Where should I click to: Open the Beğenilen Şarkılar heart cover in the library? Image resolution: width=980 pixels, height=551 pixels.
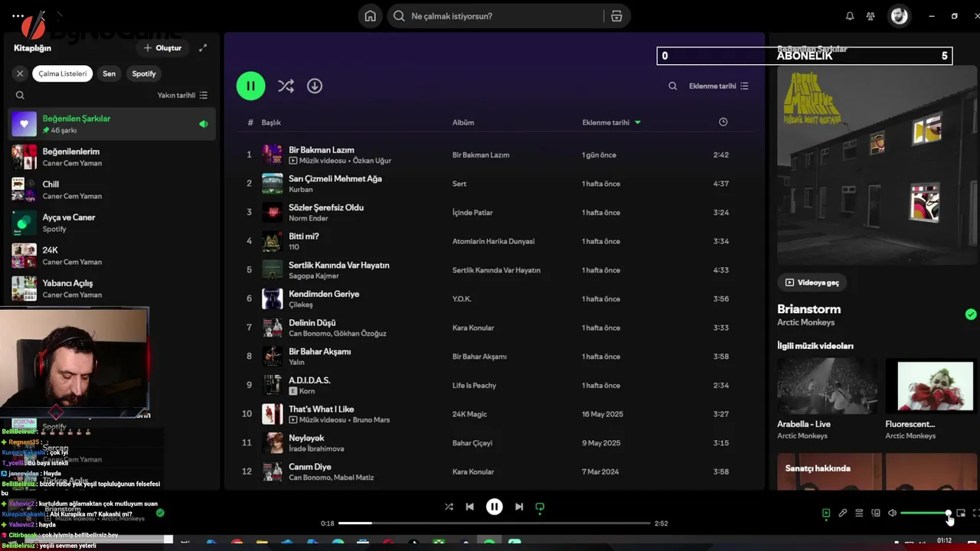24,124
